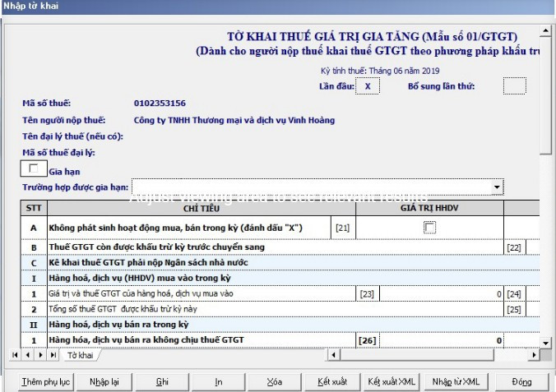Select row C Kê khai thuế GTGT
Screen dimensions: 556x392
[x=280, y=263]
